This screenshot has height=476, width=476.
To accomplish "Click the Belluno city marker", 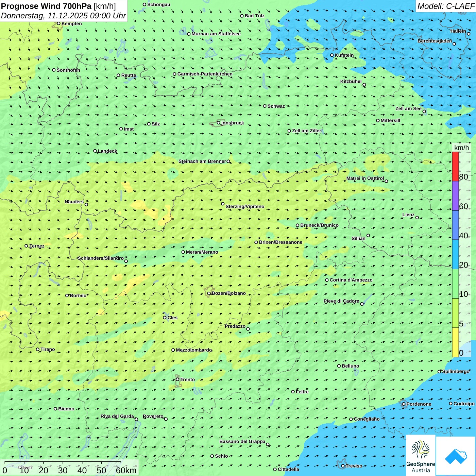I will [339, 366].
